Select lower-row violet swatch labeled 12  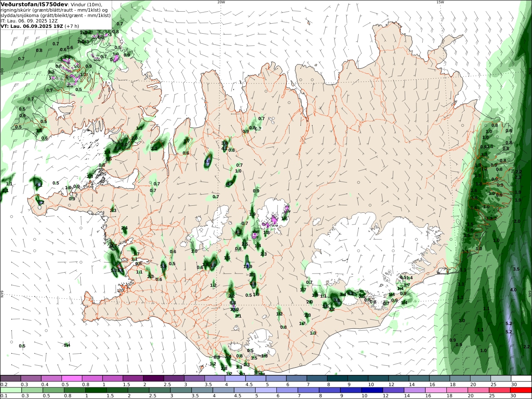pyautogui.click(x=393, y=390)
